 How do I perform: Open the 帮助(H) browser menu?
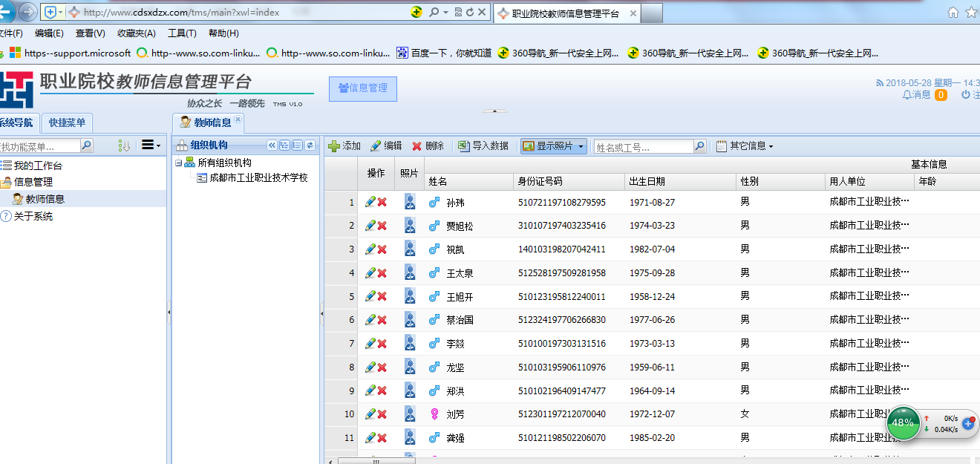pos(223,33)
